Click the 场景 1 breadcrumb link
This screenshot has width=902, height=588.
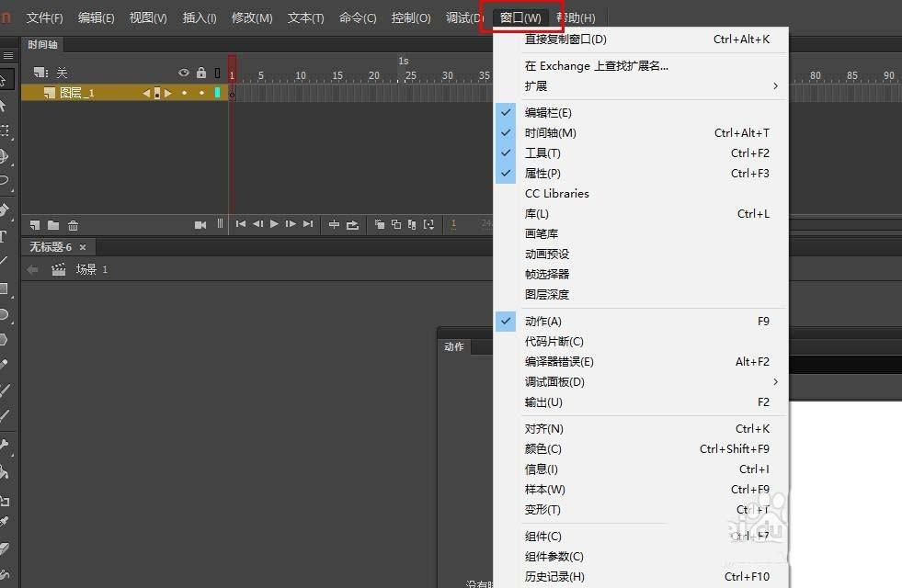(x=86, y=270)
